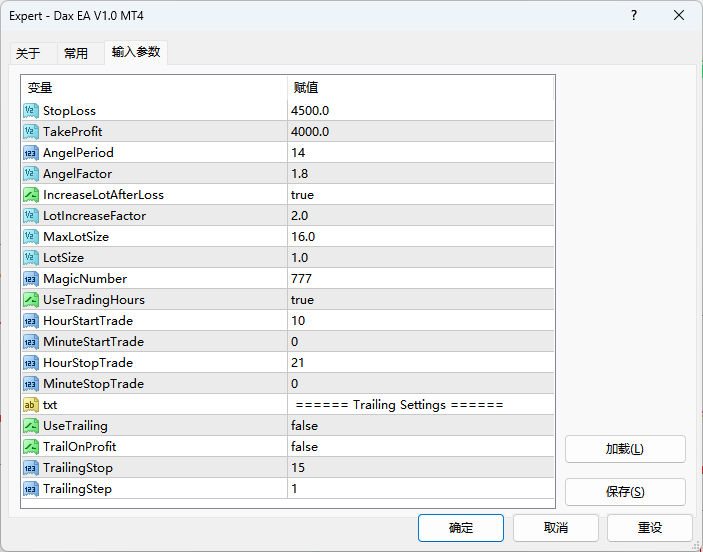
Task: Select the UseTrailing variable name
Action: (75, 426)
